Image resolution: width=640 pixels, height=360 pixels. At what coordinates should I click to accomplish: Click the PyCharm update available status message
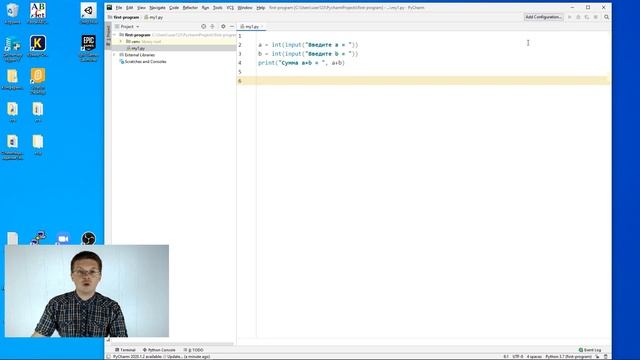(x=162, y=357)
